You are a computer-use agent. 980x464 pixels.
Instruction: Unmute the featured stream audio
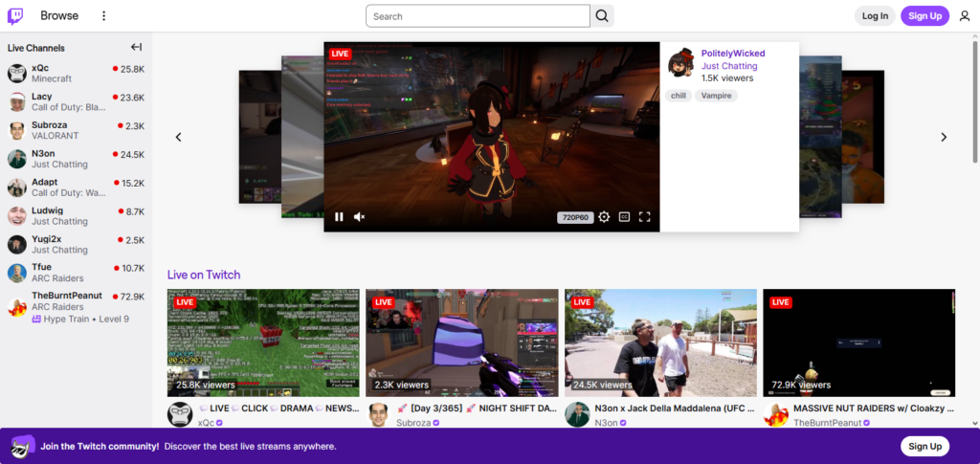(x=360, y=217)
